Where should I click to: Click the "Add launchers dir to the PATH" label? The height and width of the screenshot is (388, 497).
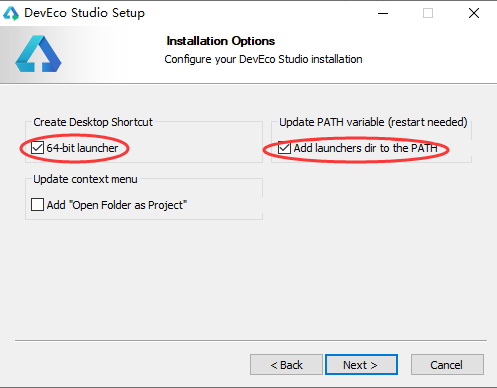(365, 148)
